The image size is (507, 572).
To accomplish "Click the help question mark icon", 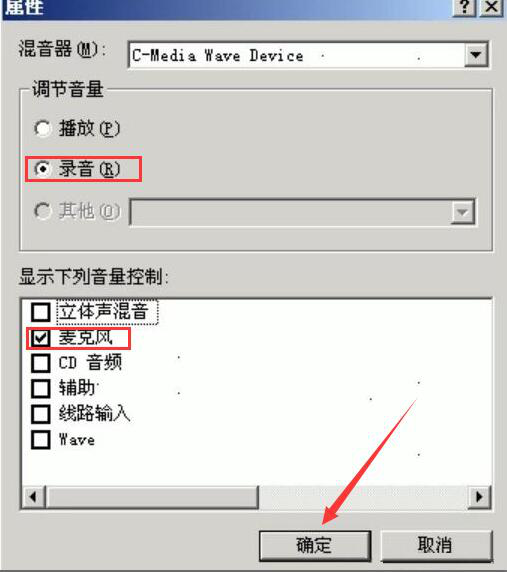I will pyautogui.click(x=464, y=7).
